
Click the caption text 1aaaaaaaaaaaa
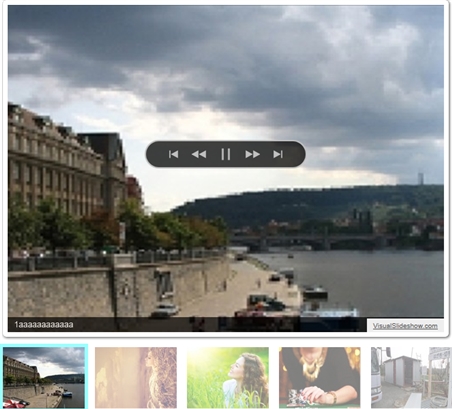[x=44, y=324]
